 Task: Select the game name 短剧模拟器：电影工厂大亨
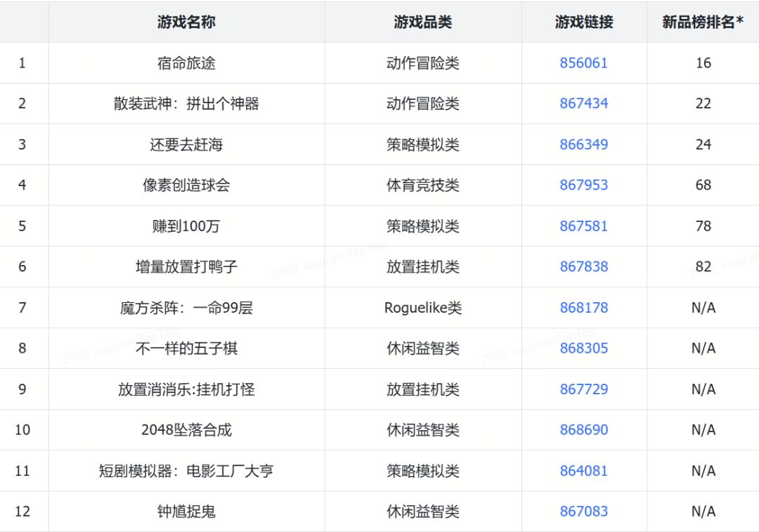pos(186,471)
